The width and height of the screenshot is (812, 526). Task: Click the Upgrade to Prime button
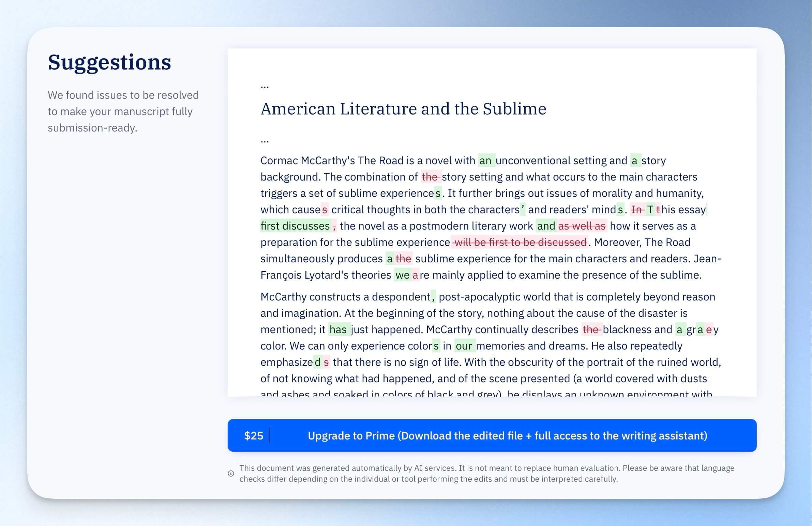click(x=492, y=435)
